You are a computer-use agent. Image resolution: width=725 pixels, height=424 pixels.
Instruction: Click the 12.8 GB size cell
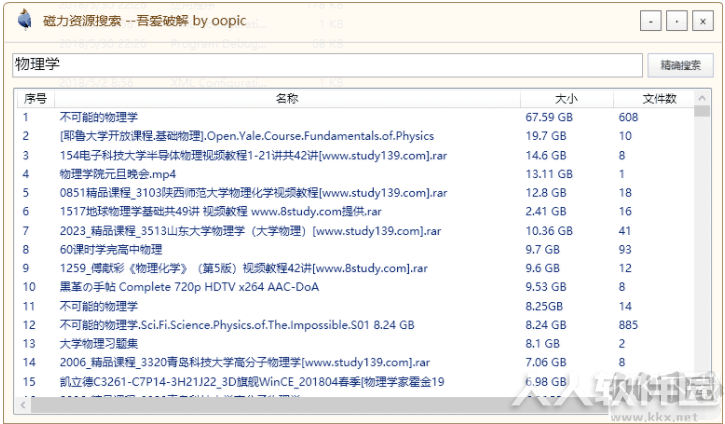546,193
